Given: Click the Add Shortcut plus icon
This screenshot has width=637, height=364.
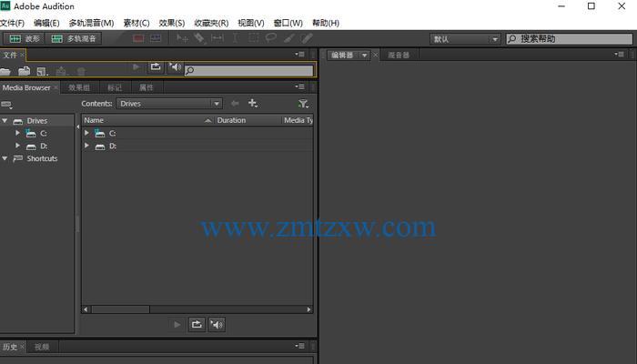Looking at the screenshot, I should (253, 104).
